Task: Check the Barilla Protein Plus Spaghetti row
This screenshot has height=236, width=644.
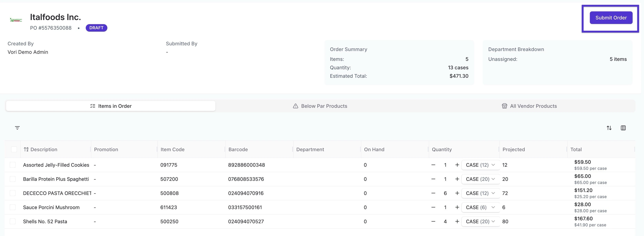Action: tap(13, 179)
